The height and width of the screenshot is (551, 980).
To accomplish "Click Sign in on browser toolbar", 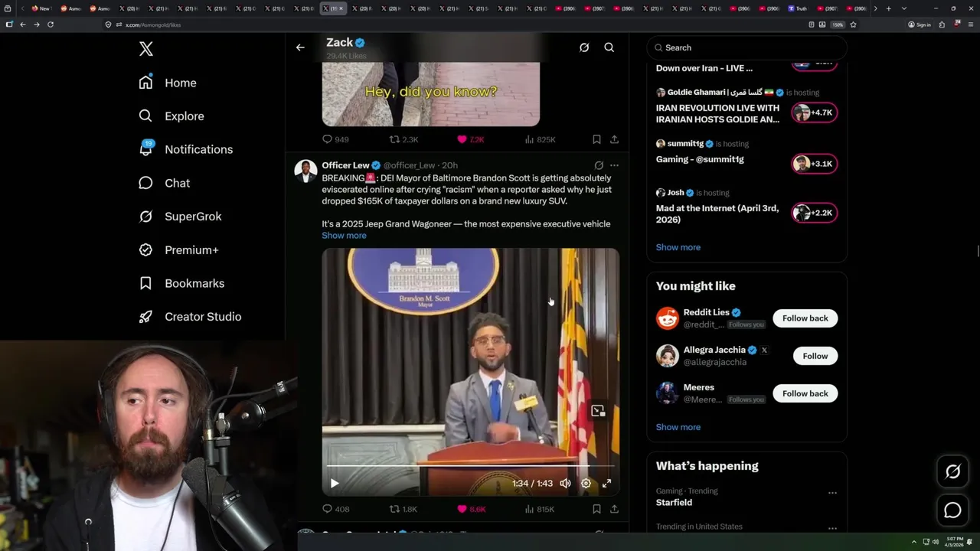I will click(x=920, y=24).
